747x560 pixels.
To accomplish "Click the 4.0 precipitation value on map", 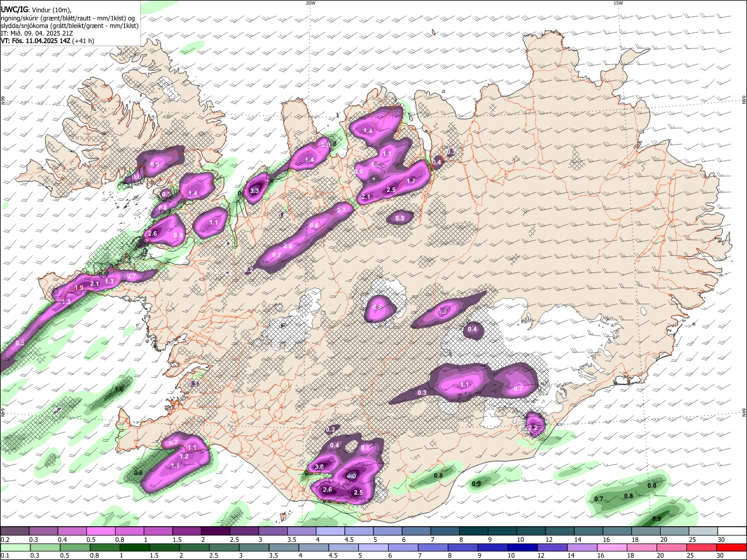I will point(351,477).
